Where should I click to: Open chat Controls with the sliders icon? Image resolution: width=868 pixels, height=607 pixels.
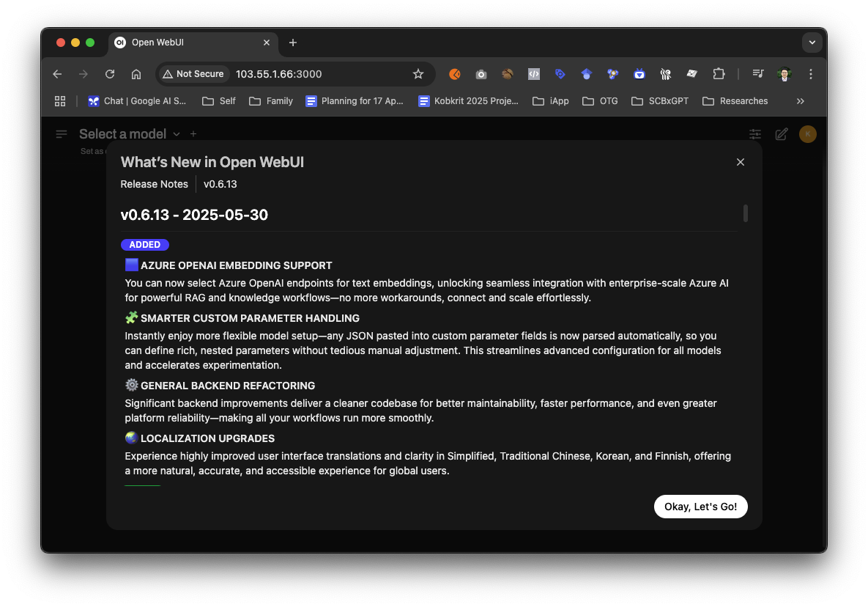(x=754, y=133)
